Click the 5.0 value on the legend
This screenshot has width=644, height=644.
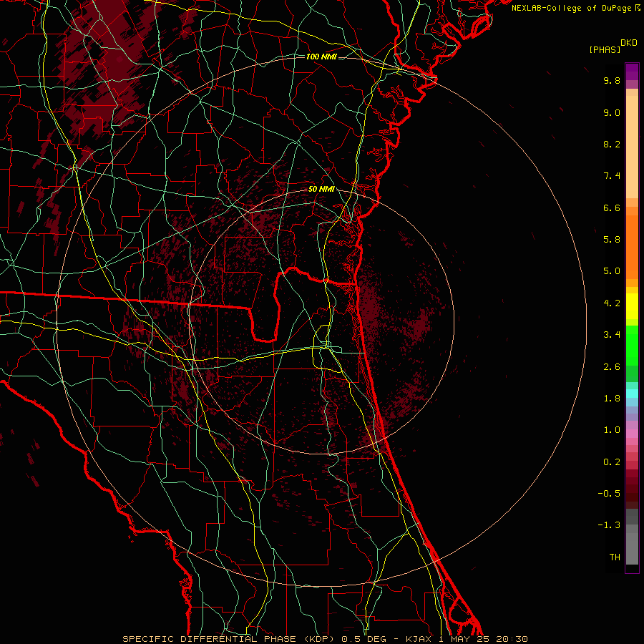click(612, 271)
